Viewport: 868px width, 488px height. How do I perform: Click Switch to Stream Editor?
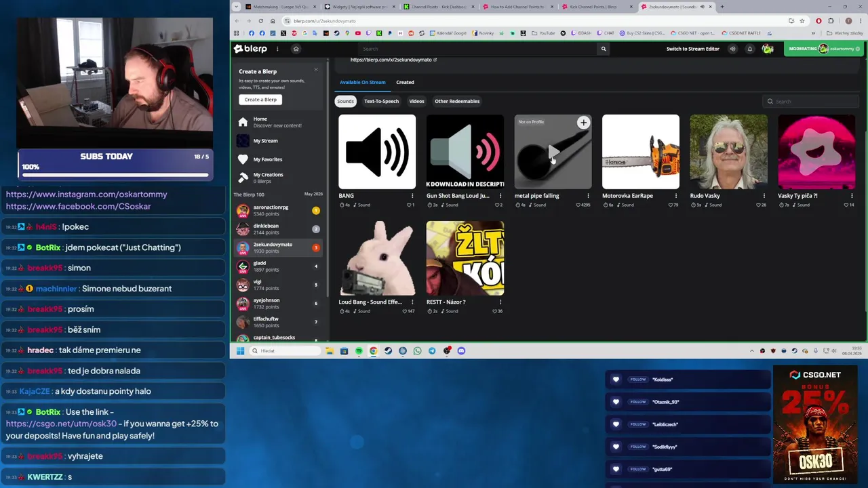(x=692, y=49)
